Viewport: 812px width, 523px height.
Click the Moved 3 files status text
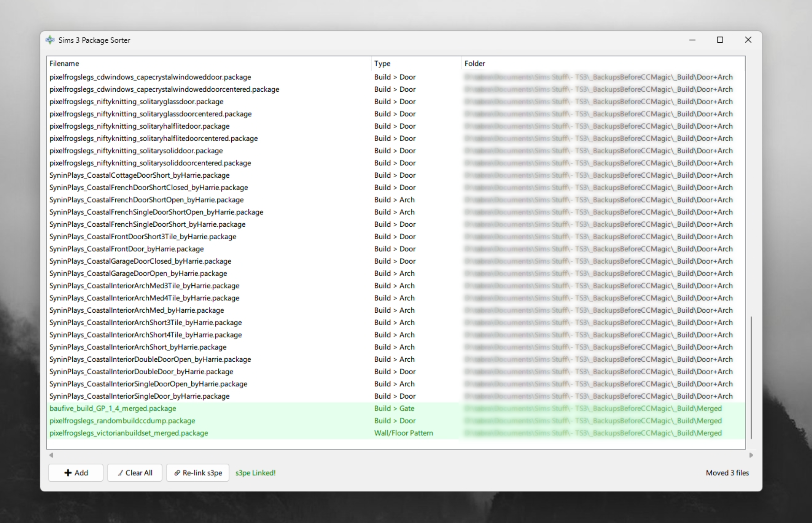[x=727, y=473]
